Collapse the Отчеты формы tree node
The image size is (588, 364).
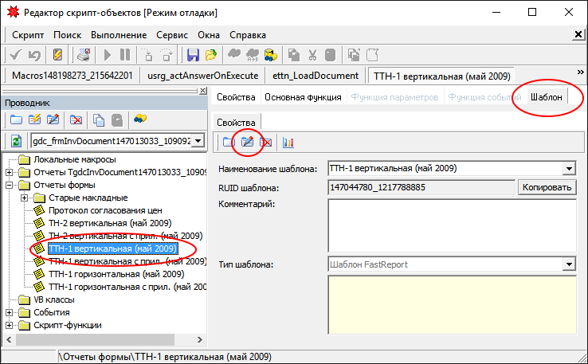click(10, 186)
